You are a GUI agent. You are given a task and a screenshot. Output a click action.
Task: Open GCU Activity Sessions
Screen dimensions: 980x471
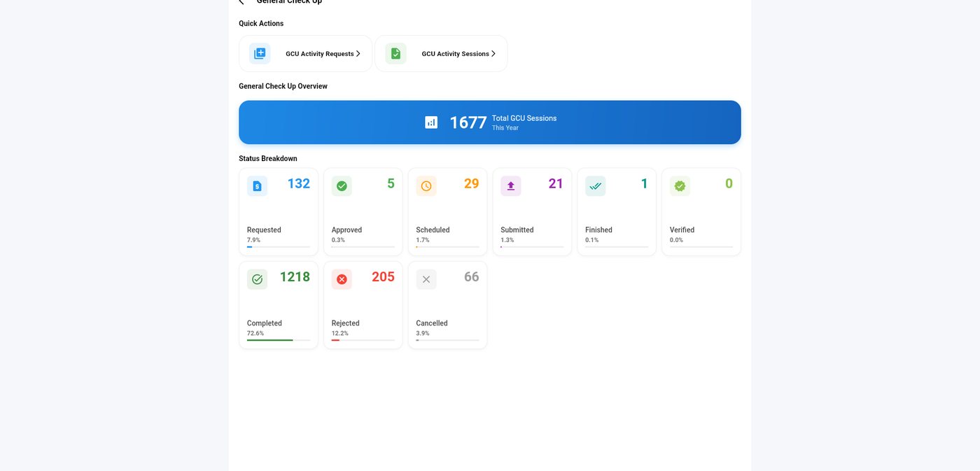tap(441, 53)
